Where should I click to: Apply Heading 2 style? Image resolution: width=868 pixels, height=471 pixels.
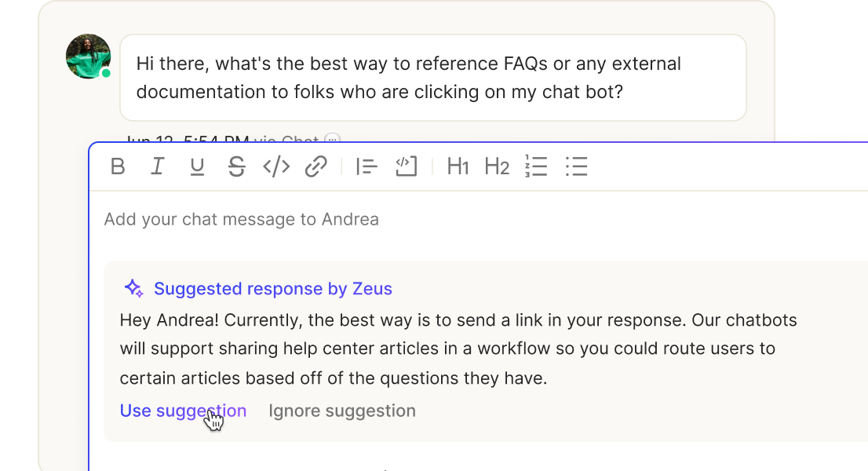(497, 166)
